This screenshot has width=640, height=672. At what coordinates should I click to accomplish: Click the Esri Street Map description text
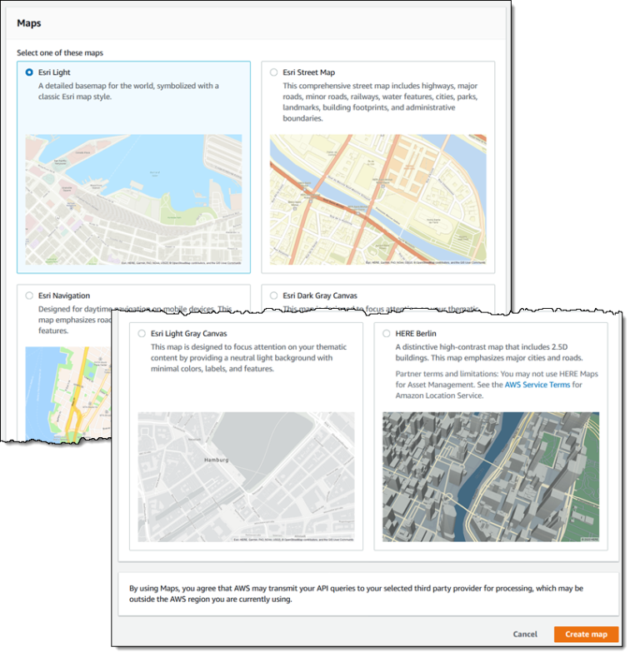tap(380, 102)
